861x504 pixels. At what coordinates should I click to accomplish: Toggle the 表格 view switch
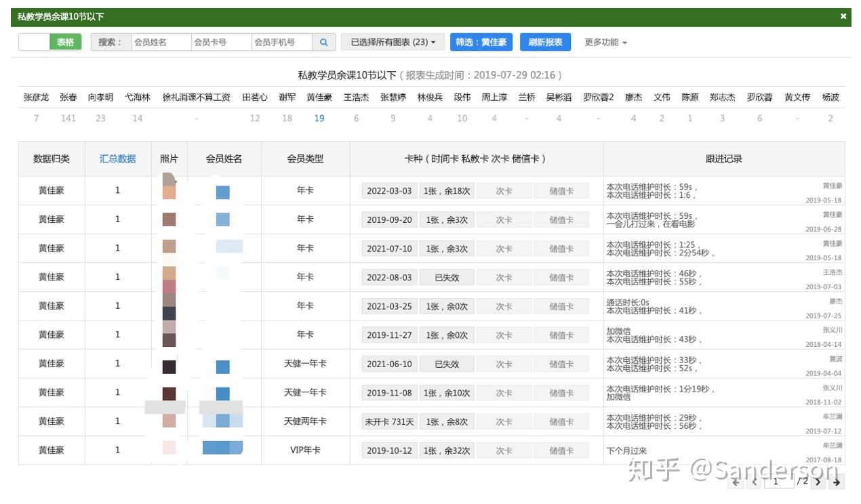coord(50,42)
